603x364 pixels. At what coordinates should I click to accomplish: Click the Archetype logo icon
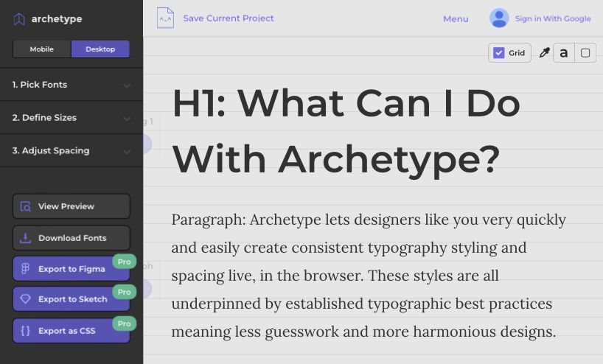pos(19,19)
